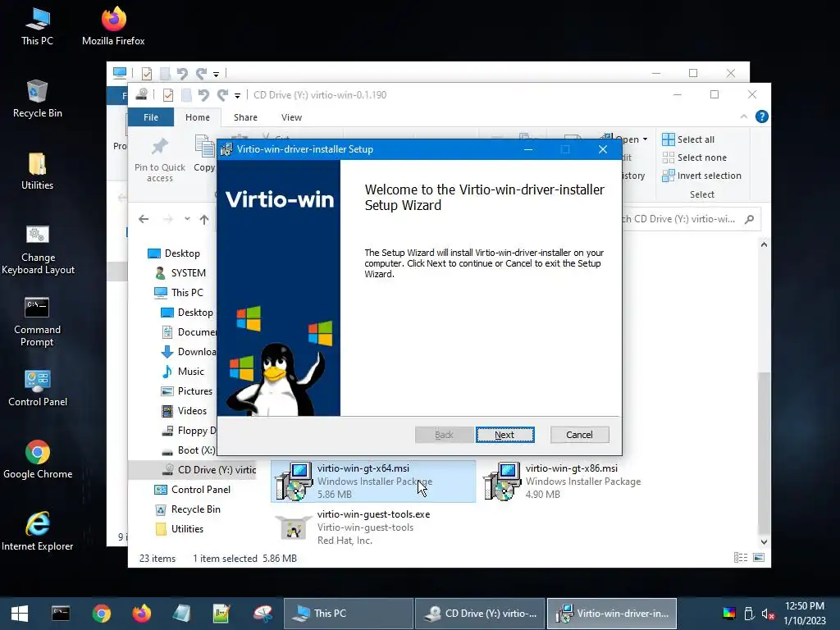Collapse the Explorer ribbon chevron
840x630 pixels.
(743, 116)
